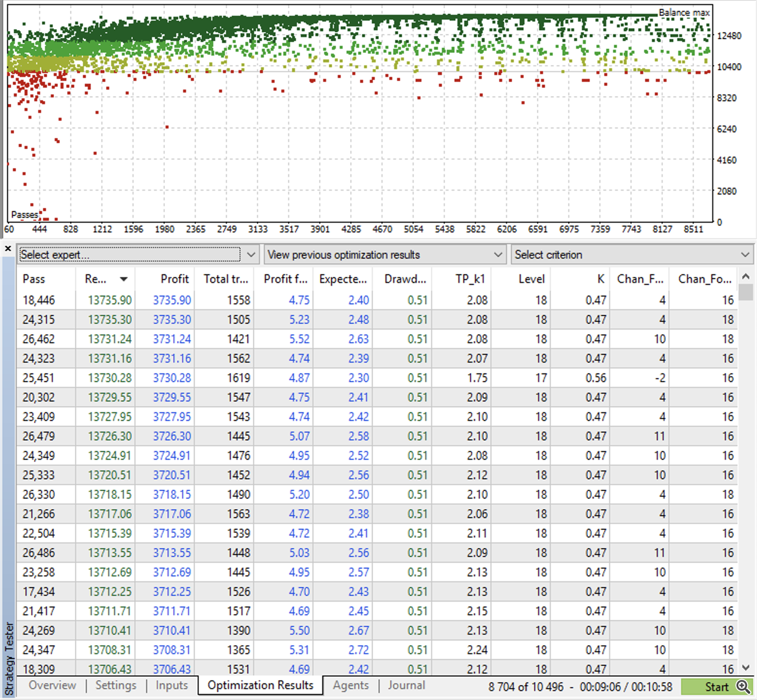Viewport: 757px width, 700px height.
Task: Sort by Expected payoff column header
Action: pyautogui.click(x=343, y=279)
